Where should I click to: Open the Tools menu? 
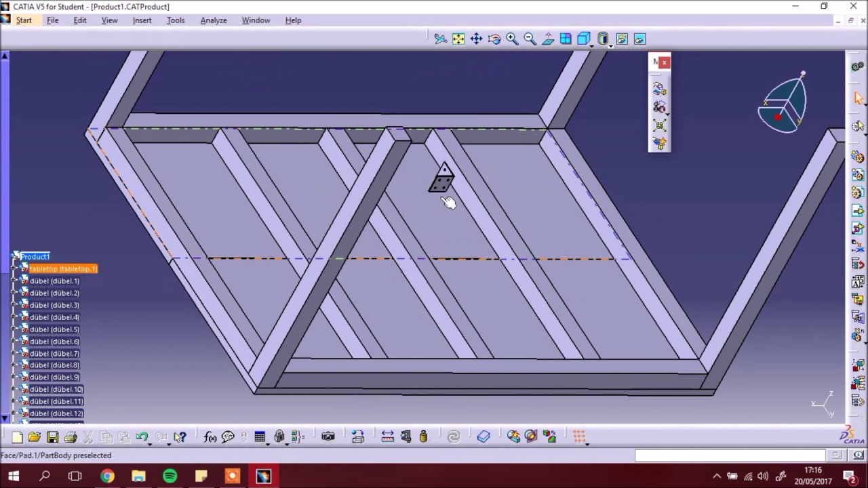[176, 20]
